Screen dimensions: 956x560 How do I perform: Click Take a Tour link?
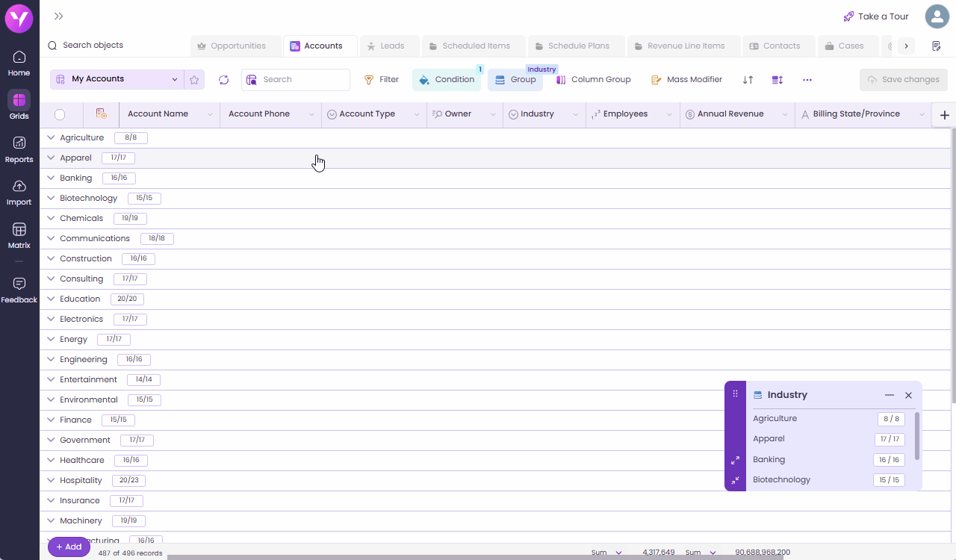pos(875,16)
